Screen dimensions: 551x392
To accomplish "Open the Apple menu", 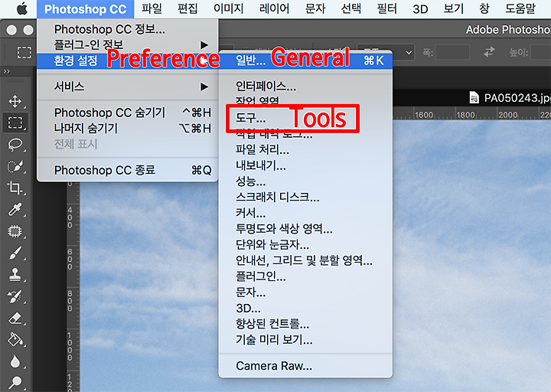I will [22, 9].
